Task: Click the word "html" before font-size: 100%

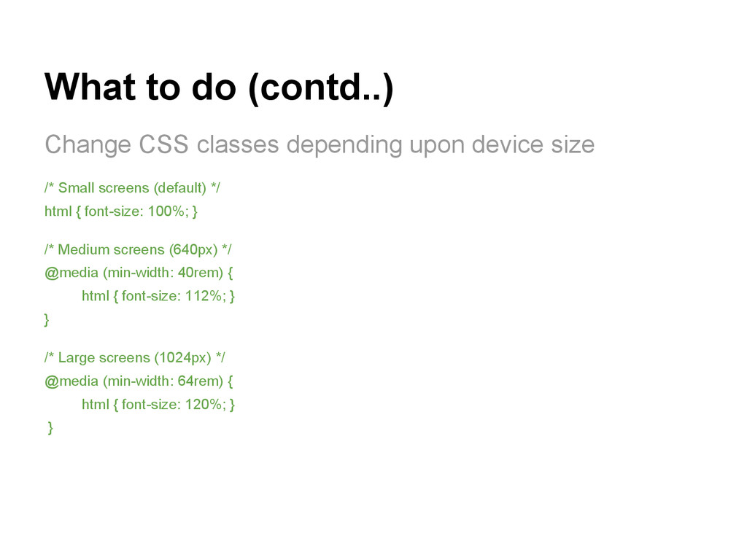Action: click(57, 211)
